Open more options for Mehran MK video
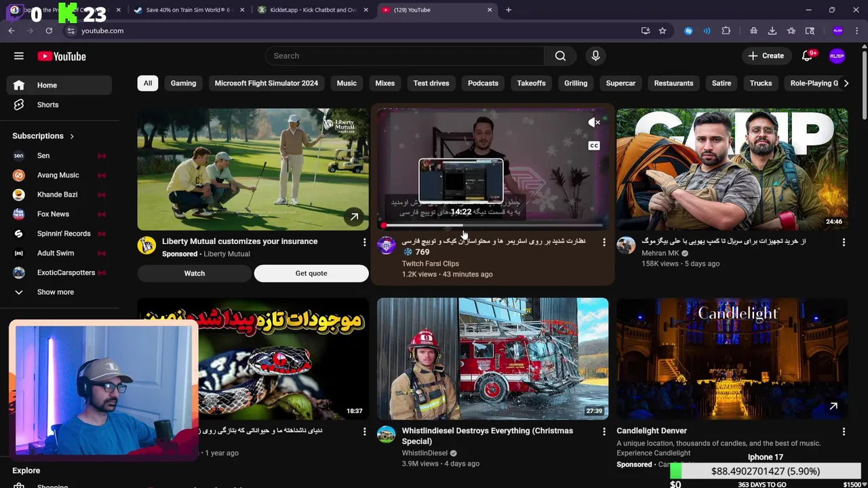This screenshot has height=488, width=868. coord(844,242)
